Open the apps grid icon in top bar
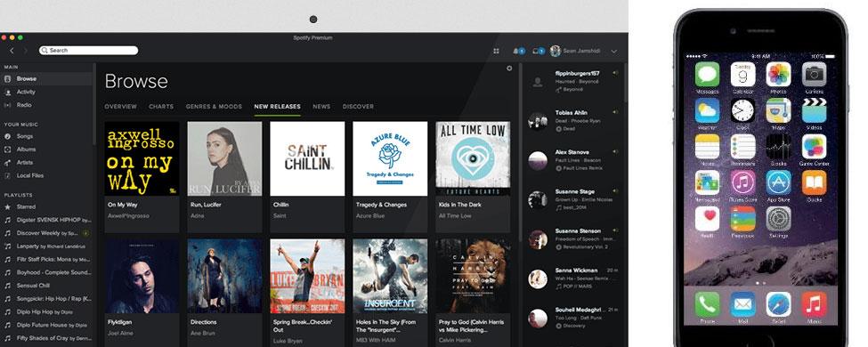The image size is (868, 347). point(496,51)
